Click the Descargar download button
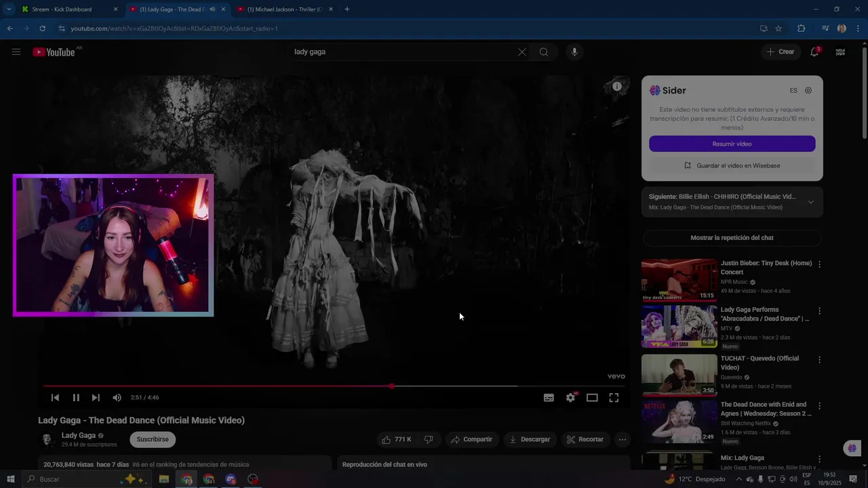This screenshot has height=488, width=868. tap(530, 439)
